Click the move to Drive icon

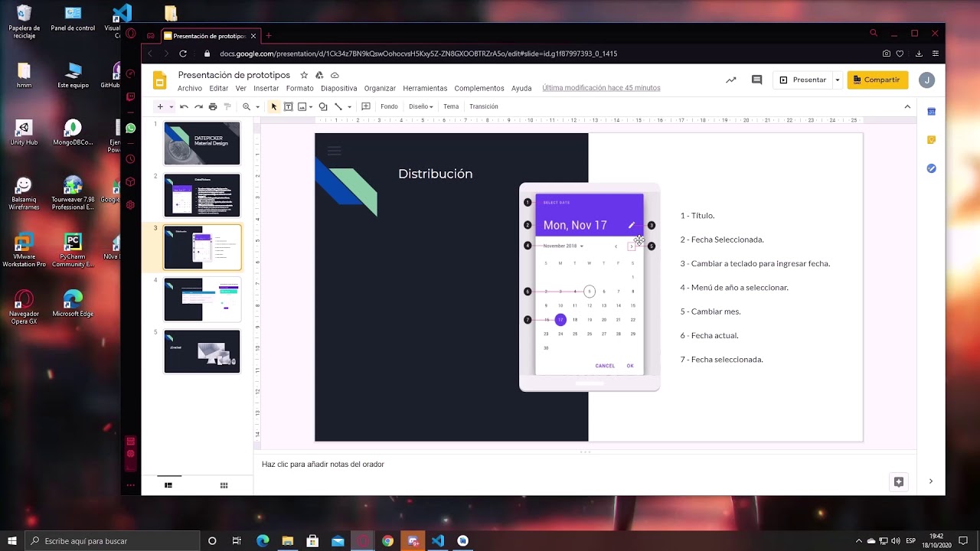(x=319, y=75)
